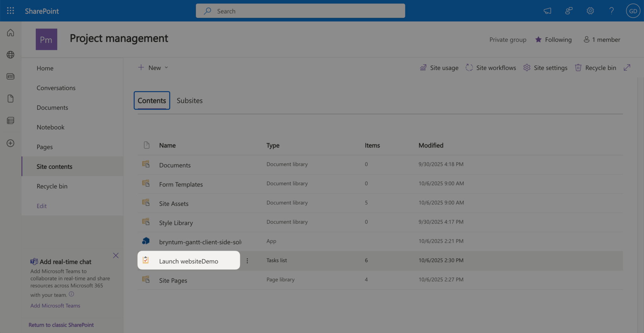Click the Help question mark icon
644x333 pixels.
pos(611,11)
